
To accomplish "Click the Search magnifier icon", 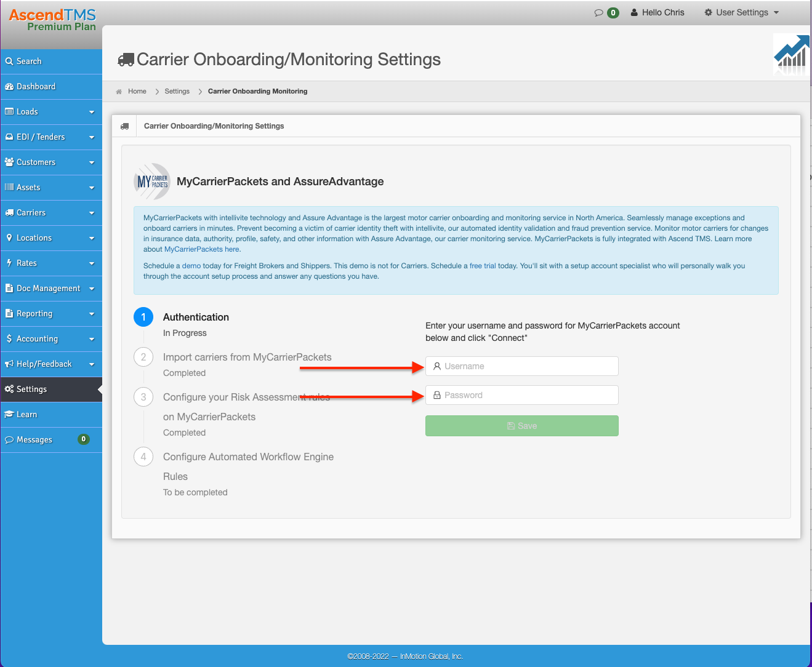I will [x=9, y=62].
